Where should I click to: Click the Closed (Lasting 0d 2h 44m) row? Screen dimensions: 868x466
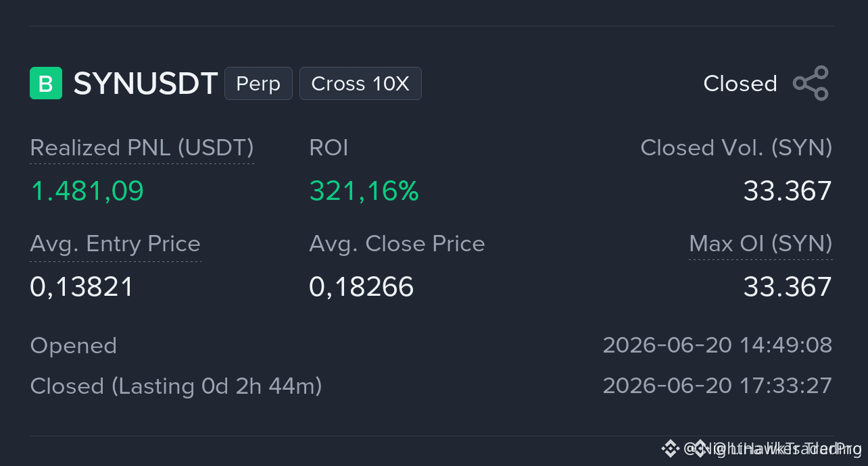pos(431,386)
